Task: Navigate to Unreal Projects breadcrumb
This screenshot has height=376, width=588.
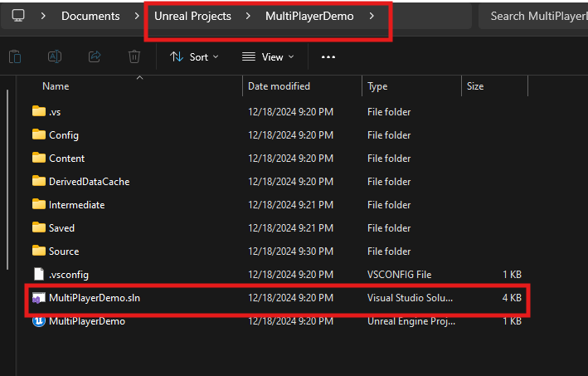Action: [x=192, y=16]
